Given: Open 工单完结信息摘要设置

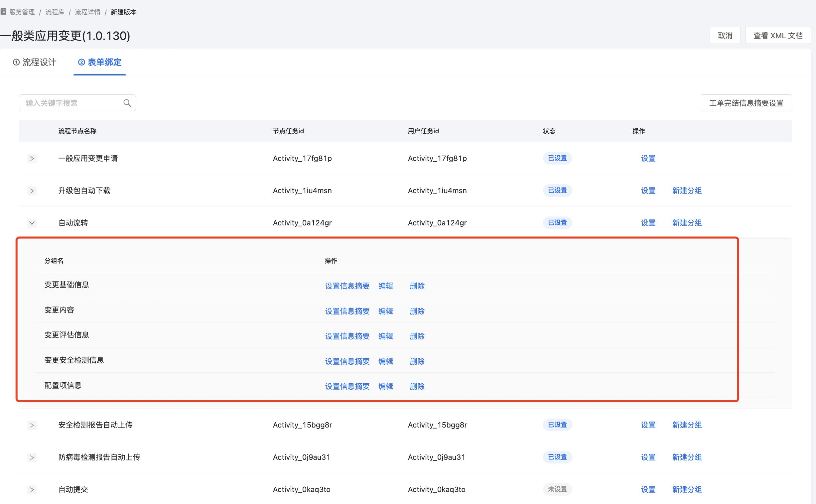Looking at the screenshot, I should [x=746, y=103].
